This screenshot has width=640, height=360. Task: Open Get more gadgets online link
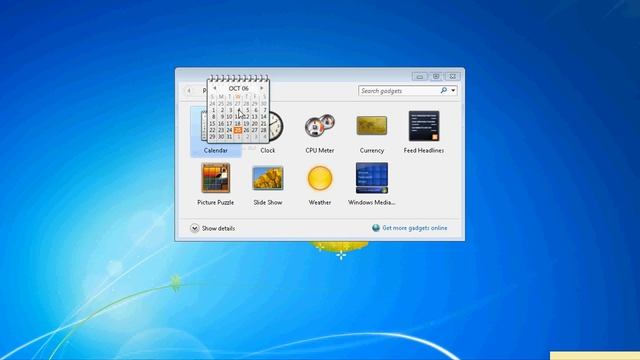[x=415, y=228]
